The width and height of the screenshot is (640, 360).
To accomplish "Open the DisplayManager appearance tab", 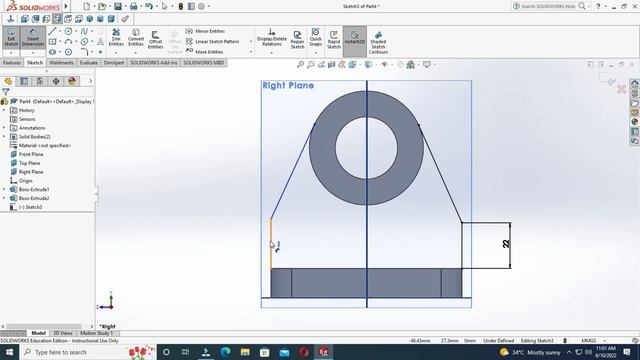I will click(72, 81).
